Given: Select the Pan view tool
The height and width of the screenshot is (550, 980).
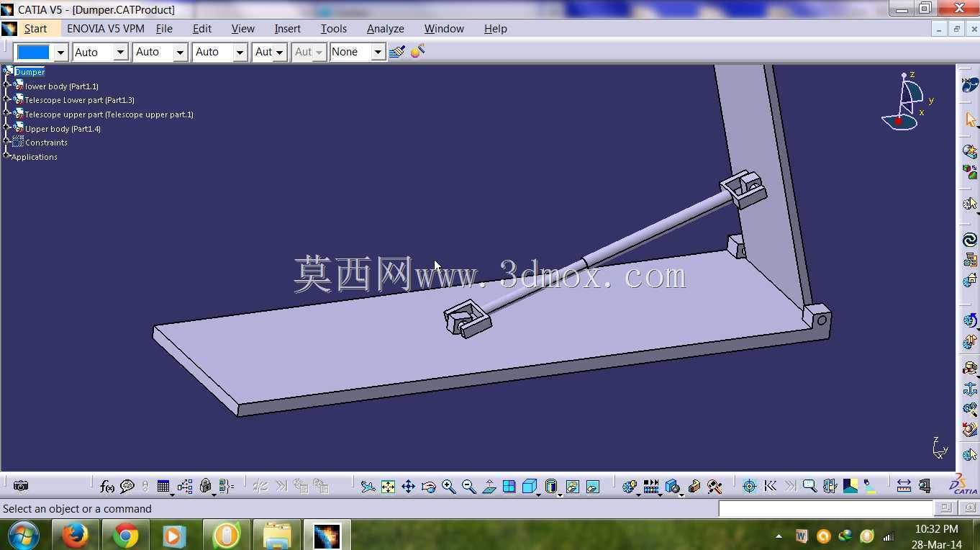Looking at the screenshot, I should point(408,487).
